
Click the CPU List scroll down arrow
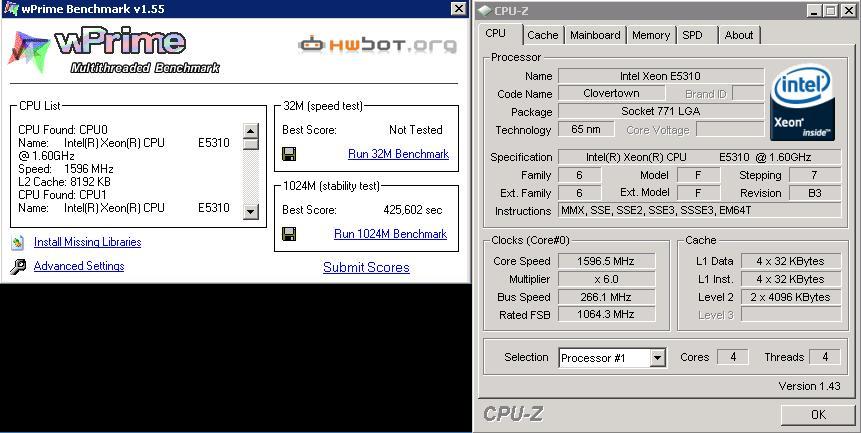[x=250, y=211]
